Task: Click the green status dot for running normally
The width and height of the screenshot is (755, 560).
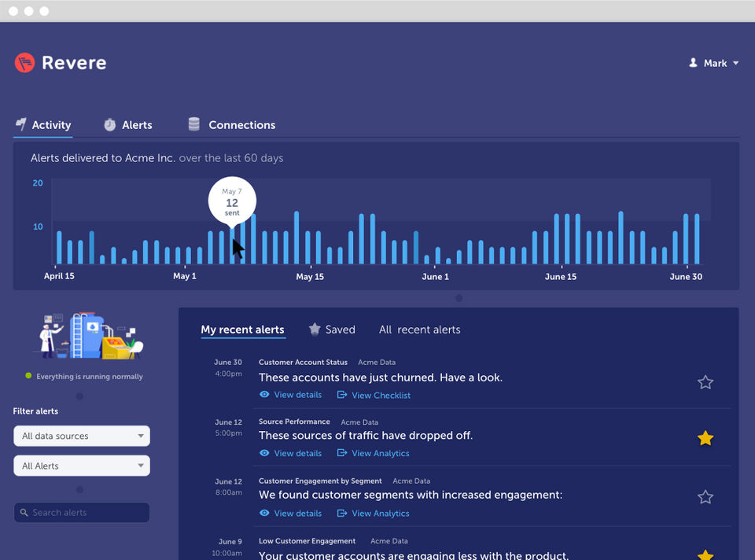Action: click(28, 376)
